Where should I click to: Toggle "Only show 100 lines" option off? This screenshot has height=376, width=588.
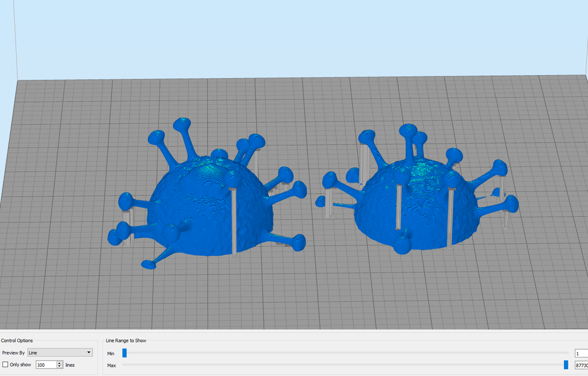tap(5, 365)
